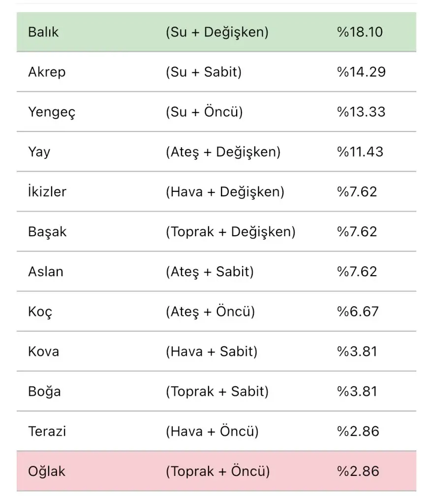Click the (Toprak + Değişken) description
The image size is (433, 504).
[x=230, y=232]
